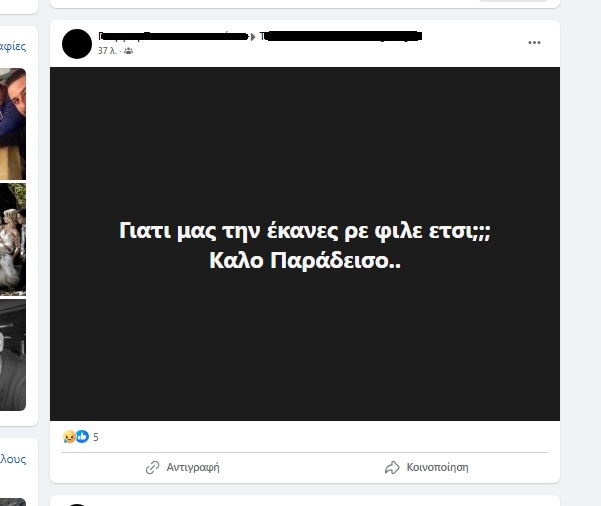Open the 37 λ. post timestamp

pyautogui.click(x=107, y=51)
